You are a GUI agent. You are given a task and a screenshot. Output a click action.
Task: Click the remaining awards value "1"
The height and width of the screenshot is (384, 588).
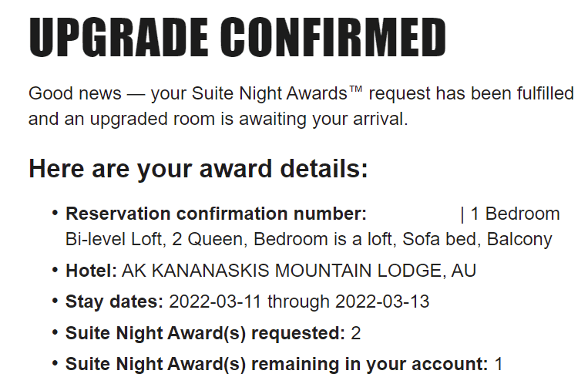pos(499,363)
